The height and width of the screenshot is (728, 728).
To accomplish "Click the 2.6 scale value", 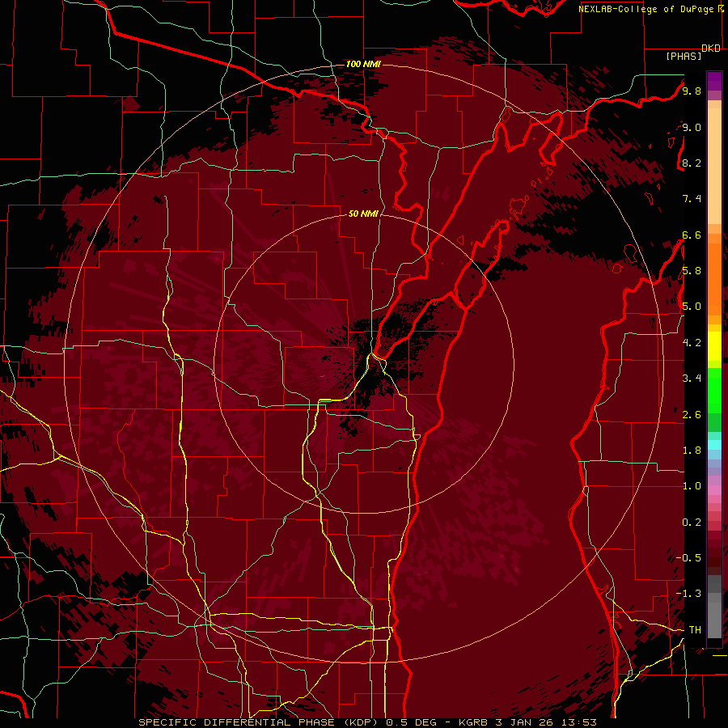I will point(692,414).
